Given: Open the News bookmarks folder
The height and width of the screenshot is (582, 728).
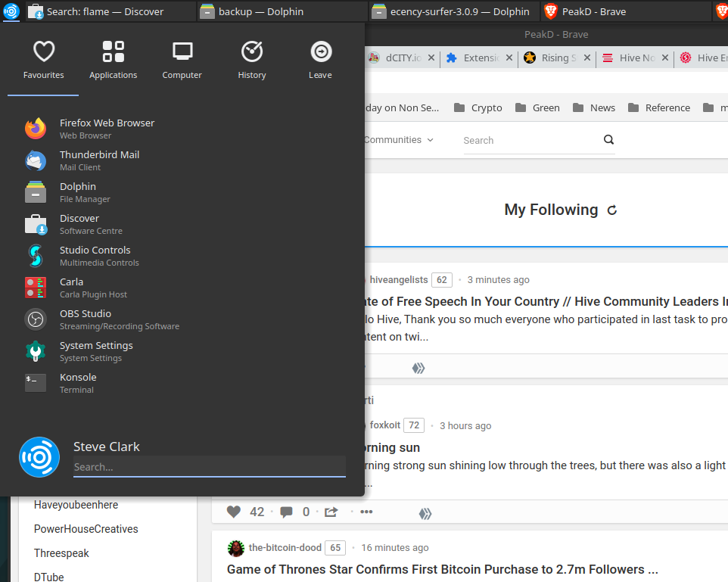Looking at the screenshot, I should [594, 107].
